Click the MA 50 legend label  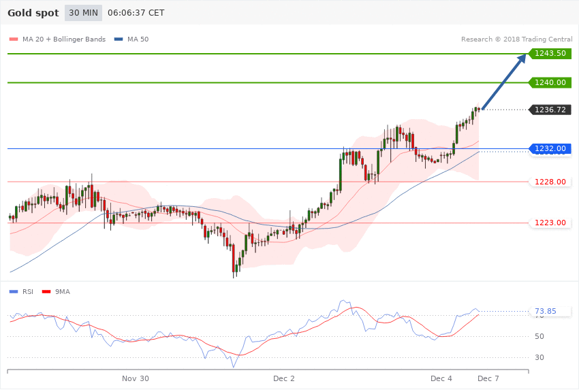pyautogui.click(x=138, y=39)
